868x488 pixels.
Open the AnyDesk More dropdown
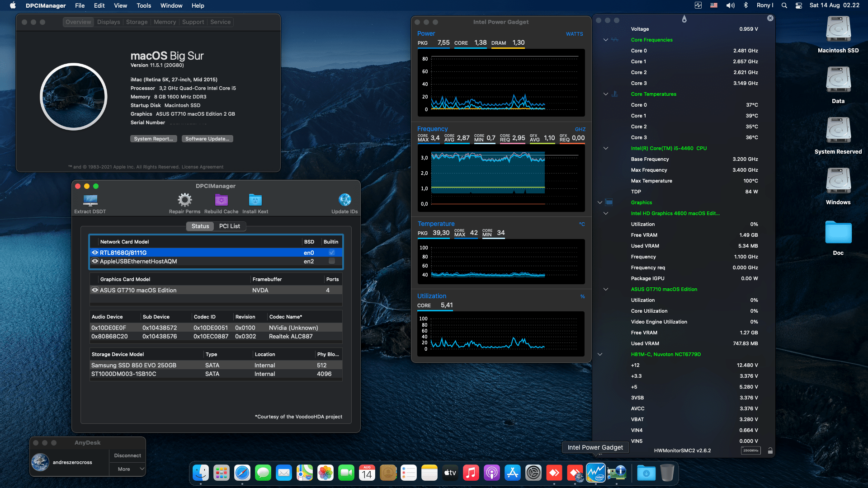(x=127, y=469)
